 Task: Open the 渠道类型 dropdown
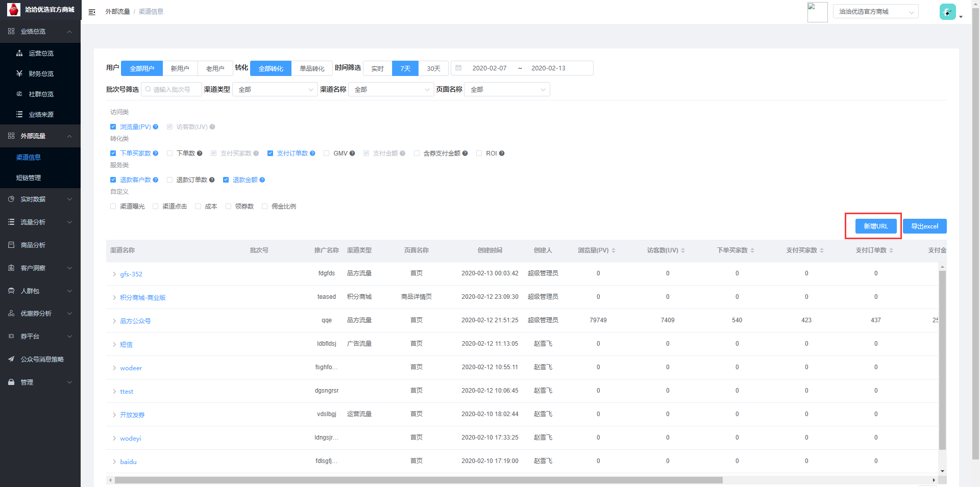pos(275,90)
